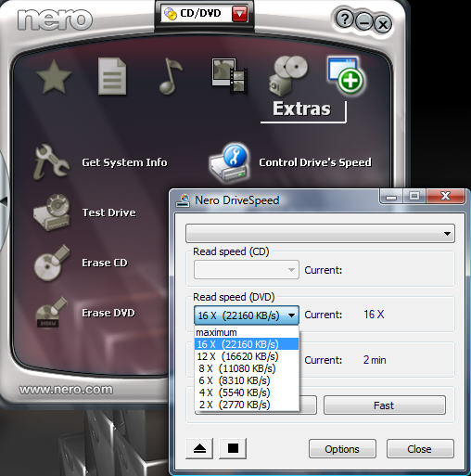Open the Copy and Backup discs icon
471x476 pixels.
288,75
